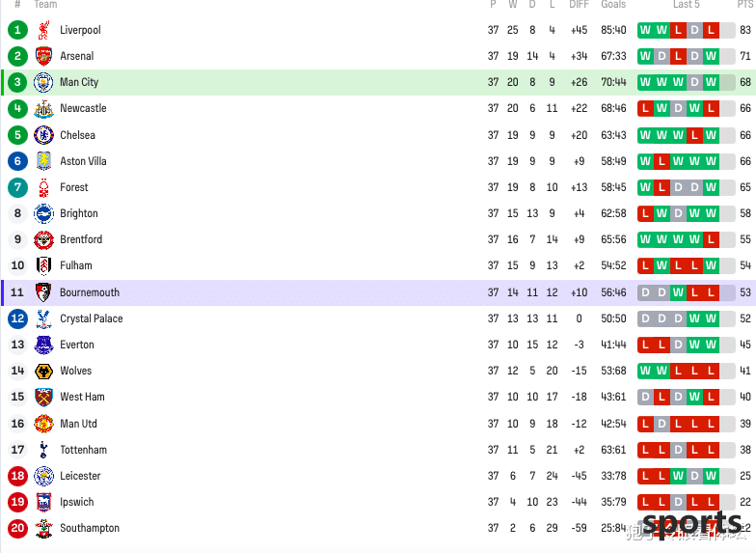The height and width of the screenshot is (553, 756).
Task: Click the Newcastle club crest
Action: coord(44,108)
